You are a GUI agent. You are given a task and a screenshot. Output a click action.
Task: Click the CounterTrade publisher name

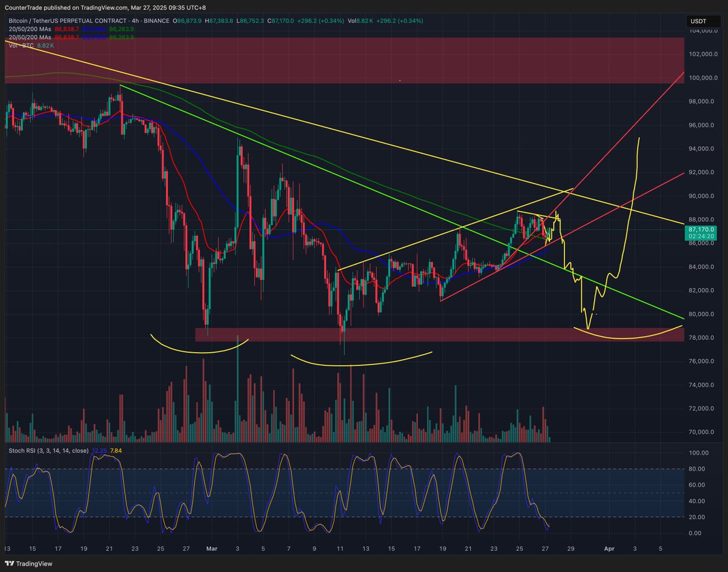pos(24,6)
